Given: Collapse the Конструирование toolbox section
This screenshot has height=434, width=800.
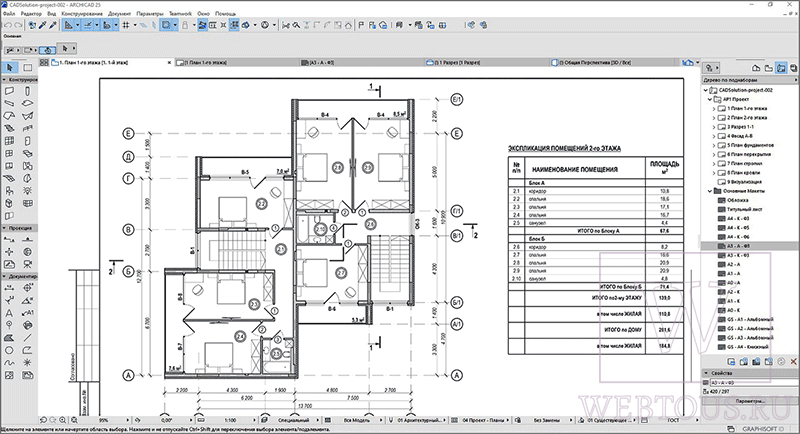Looking at the screenshot, I should coord(4,80).
